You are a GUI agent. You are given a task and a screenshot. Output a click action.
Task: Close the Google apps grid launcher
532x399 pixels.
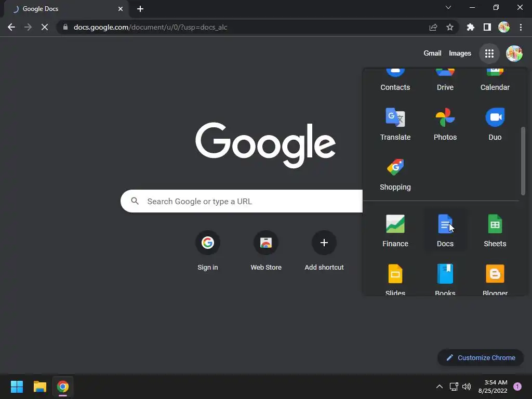coord(489,54)
